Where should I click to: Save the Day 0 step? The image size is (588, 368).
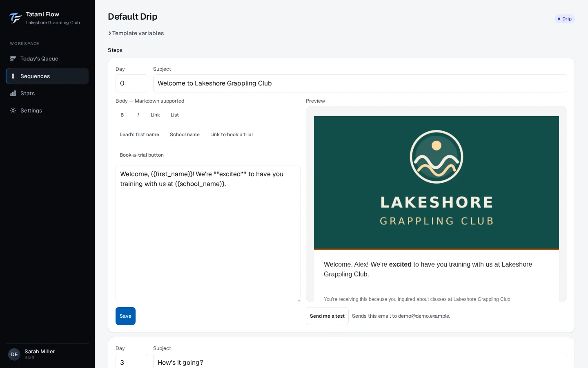tap(125, 316)
